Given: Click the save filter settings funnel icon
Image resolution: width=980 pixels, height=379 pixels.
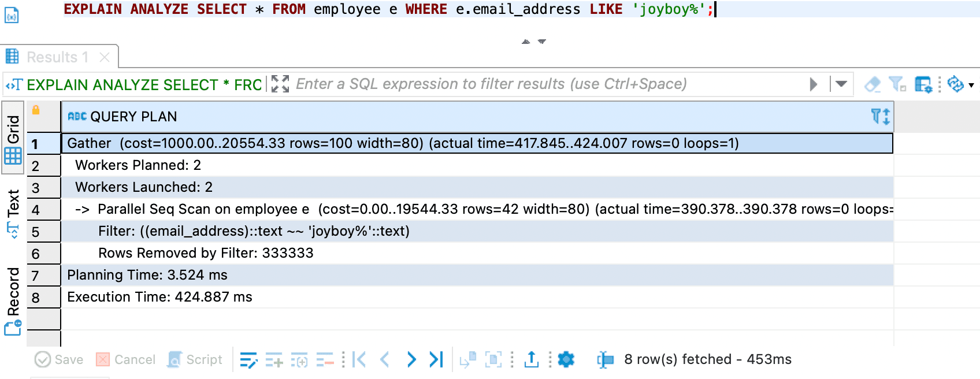Looking at the screenshot, I should [x=897, y=84].
